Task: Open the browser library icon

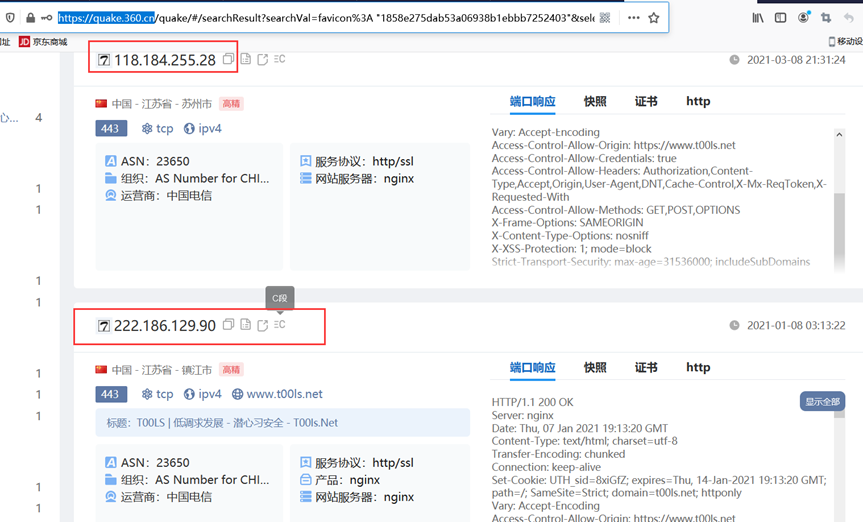Action: point(758,18)
